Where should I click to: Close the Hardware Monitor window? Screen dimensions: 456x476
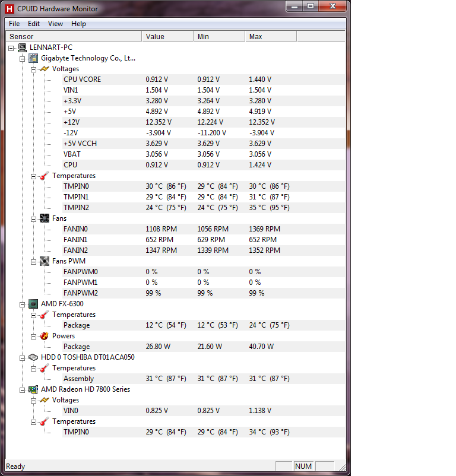click(332, 6)
